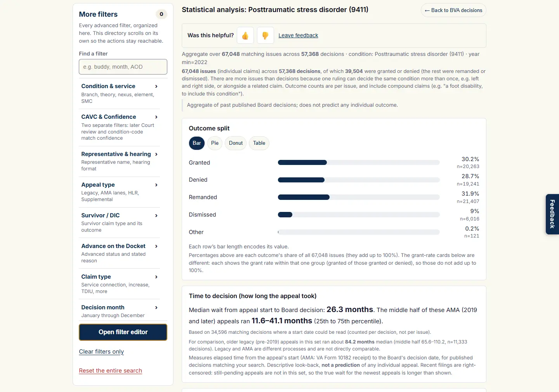Expand Advance on the Docket chevron
The height and width of the screenshot is (392, 559).
pyautogui.click(x=156, y=246)
